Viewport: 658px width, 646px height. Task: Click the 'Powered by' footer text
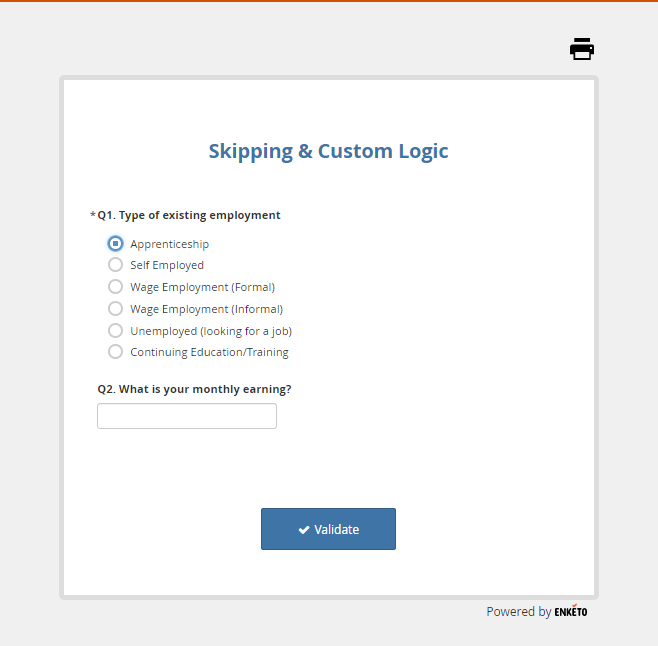point(518,612)
